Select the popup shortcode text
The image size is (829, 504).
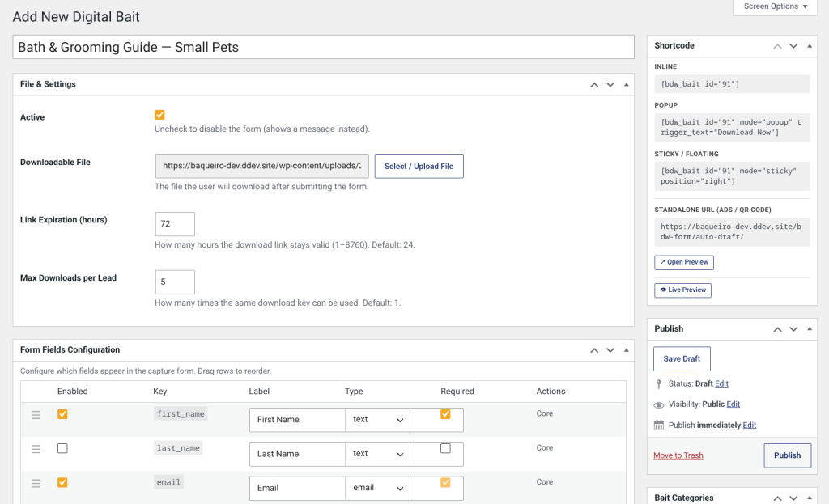pyautogui.click(x=732, y=127)
